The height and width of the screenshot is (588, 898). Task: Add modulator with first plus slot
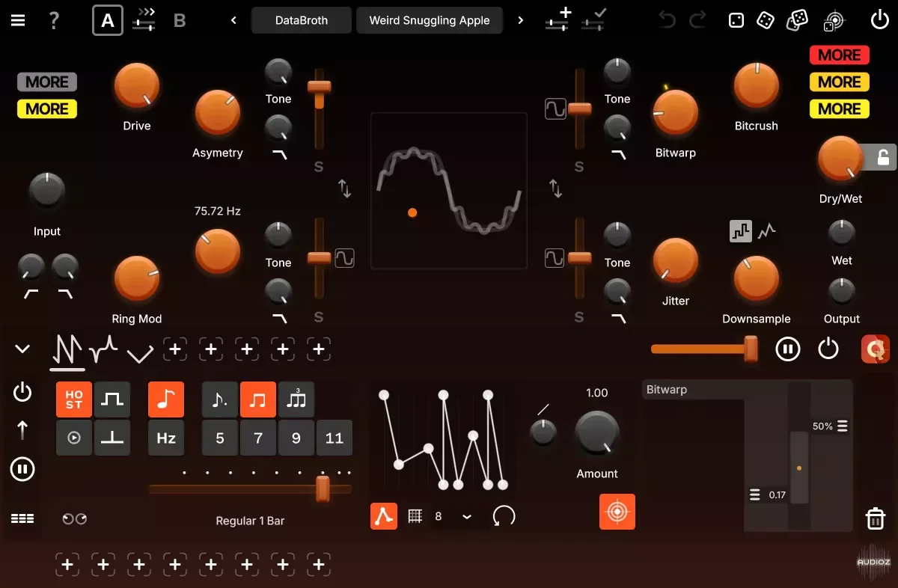pyautogui.click(x=175, y=349)
